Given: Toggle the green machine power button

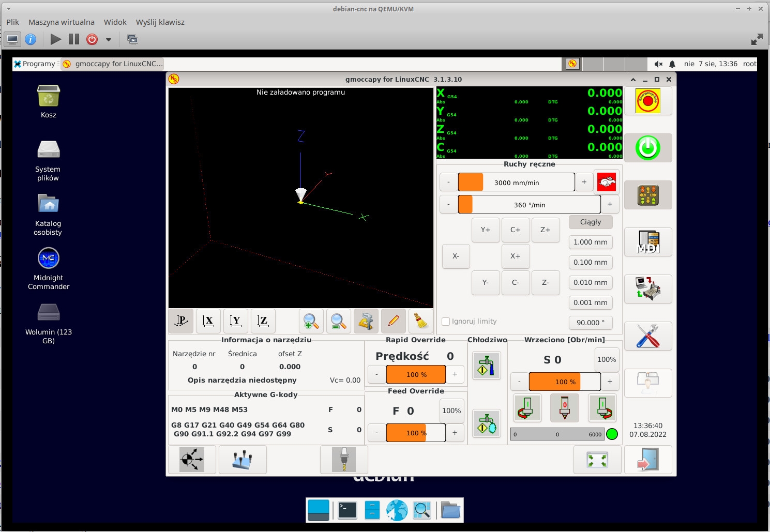Looking at the screenshot, I should tap(648, 148).
